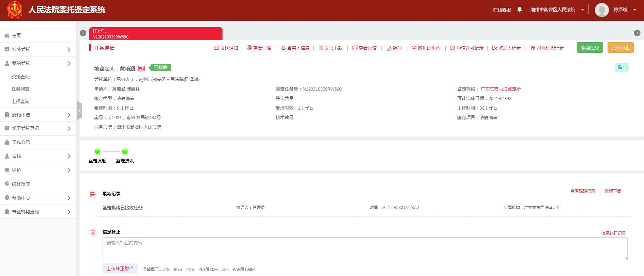Open 随机的机构 in the toolbar
This screenshot has width=644, height=276.
(426, 48)
